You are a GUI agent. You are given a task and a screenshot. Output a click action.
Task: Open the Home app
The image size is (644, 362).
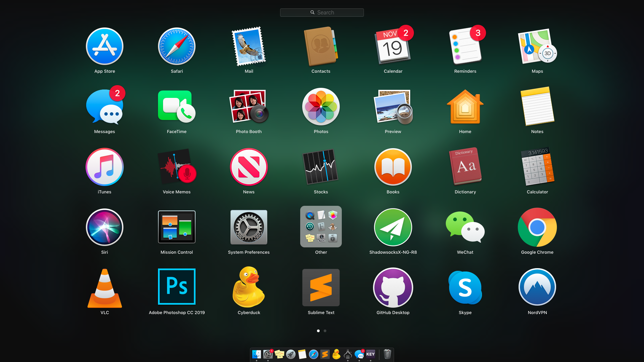(x=465, y=107)
